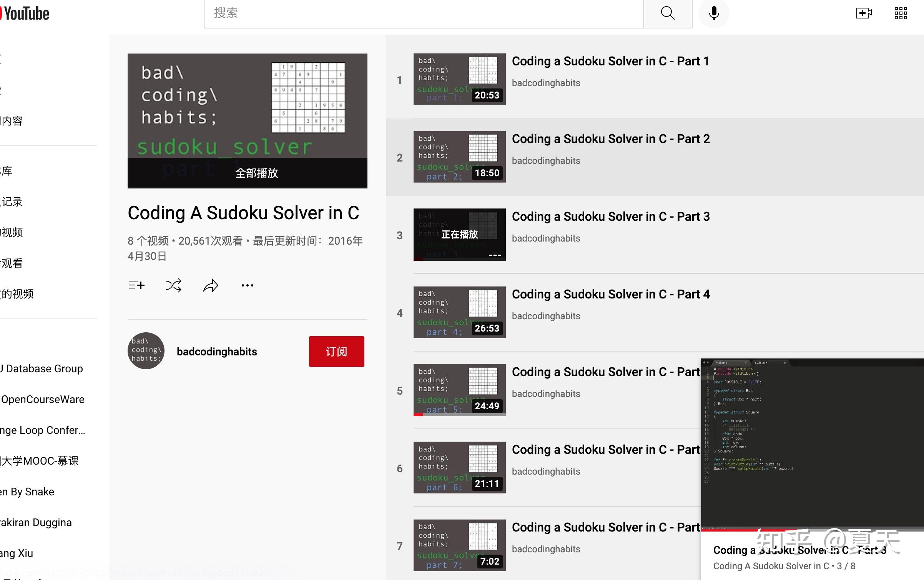The image size is (924, 580).
Task: Click the red 订阅 subscribe button
Action: 336,352
